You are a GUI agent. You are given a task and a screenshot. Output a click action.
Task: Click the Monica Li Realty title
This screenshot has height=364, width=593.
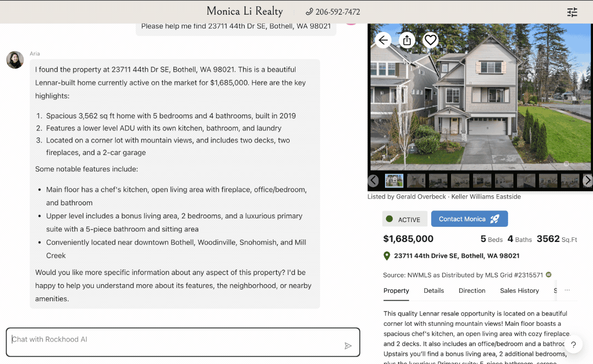[x=245, y=12]
